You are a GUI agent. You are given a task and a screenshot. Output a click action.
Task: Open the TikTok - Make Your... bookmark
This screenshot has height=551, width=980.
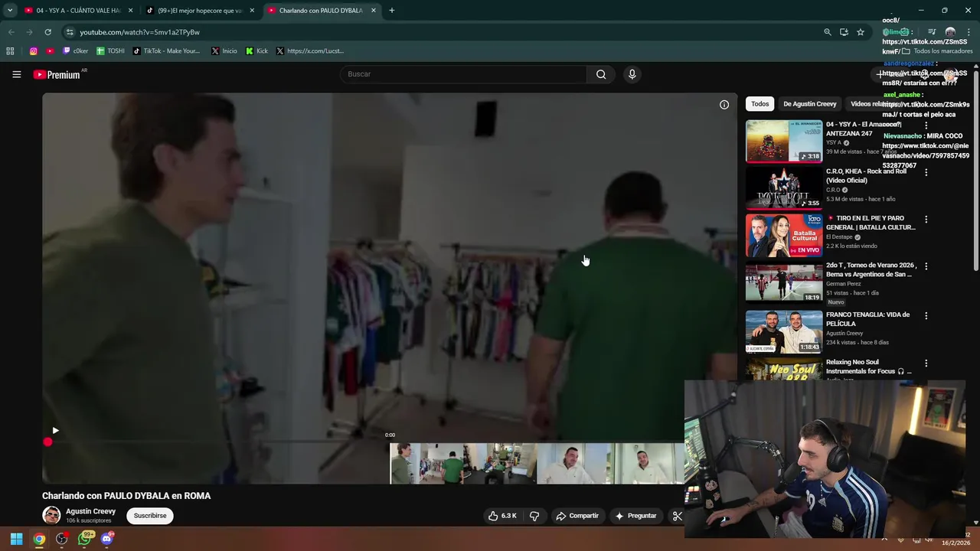(166, 51)
